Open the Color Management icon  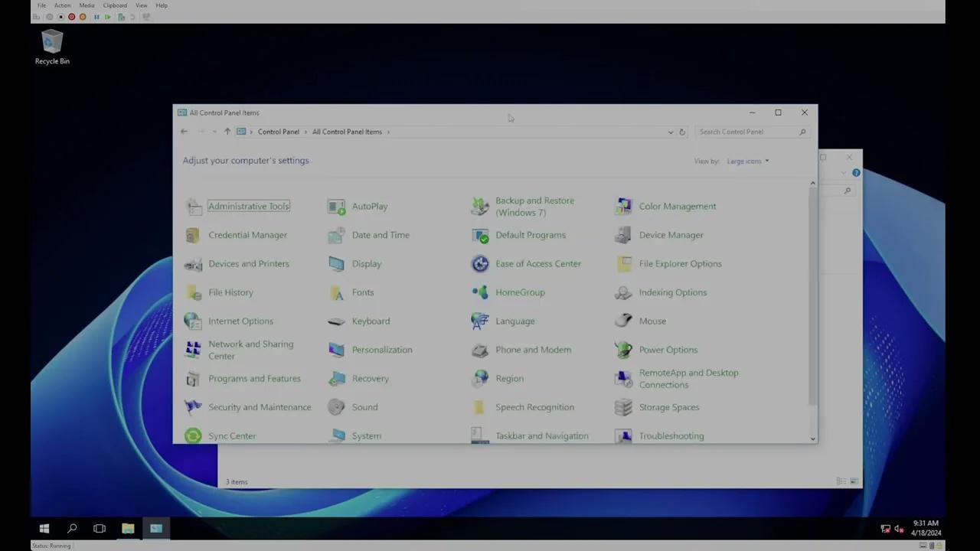[x=624, y=207]
